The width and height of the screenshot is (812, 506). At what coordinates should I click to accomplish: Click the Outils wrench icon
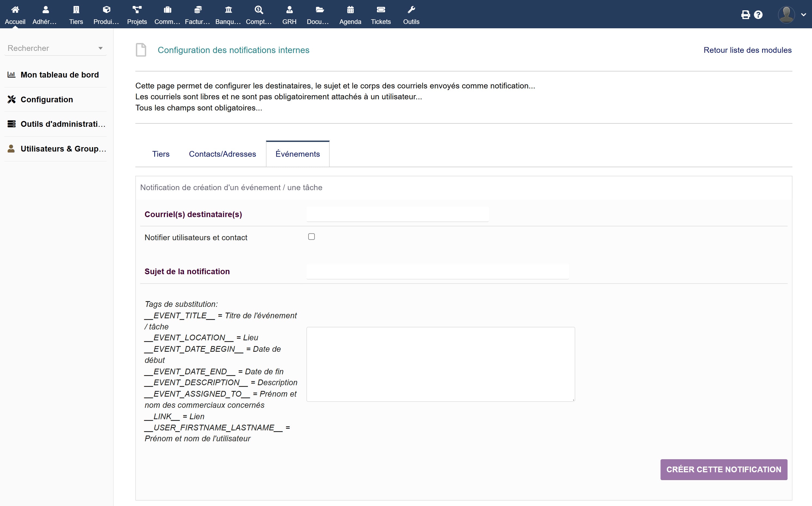[411, 10]
